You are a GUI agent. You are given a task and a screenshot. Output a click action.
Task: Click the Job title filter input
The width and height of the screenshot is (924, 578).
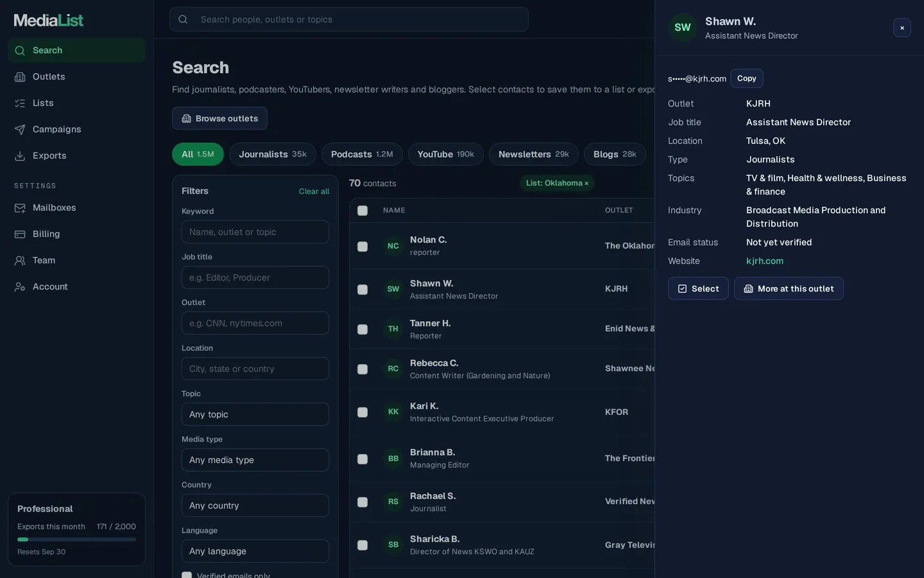[255, 277]
